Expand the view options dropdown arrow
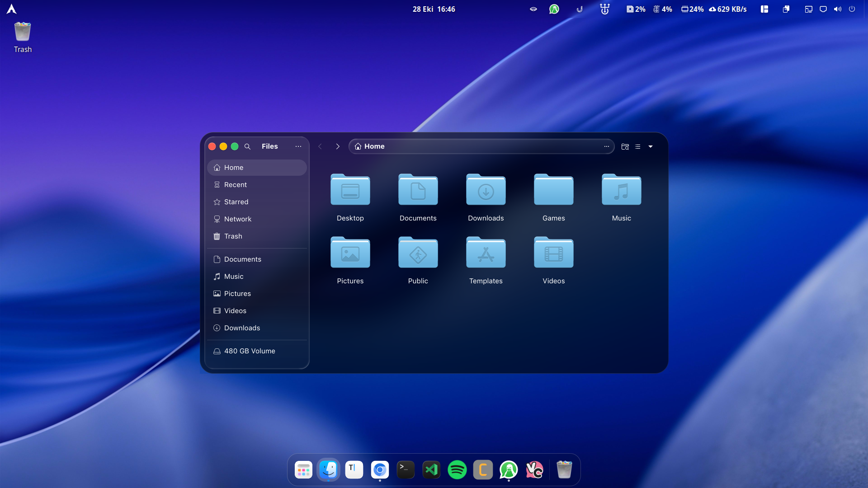The width and height of the screenshot is (868, 488). pos(650,146)
